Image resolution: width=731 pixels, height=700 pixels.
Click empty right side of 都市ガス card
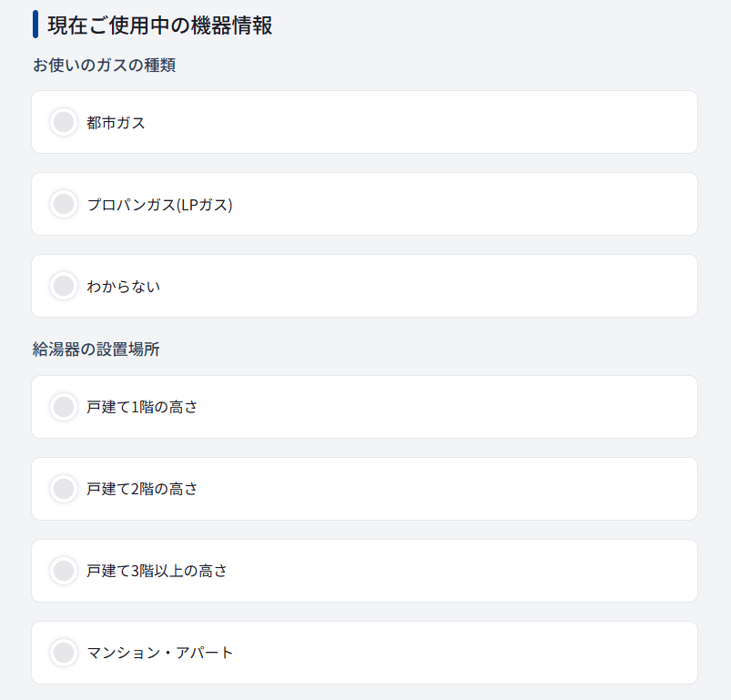tap(546, 122)
